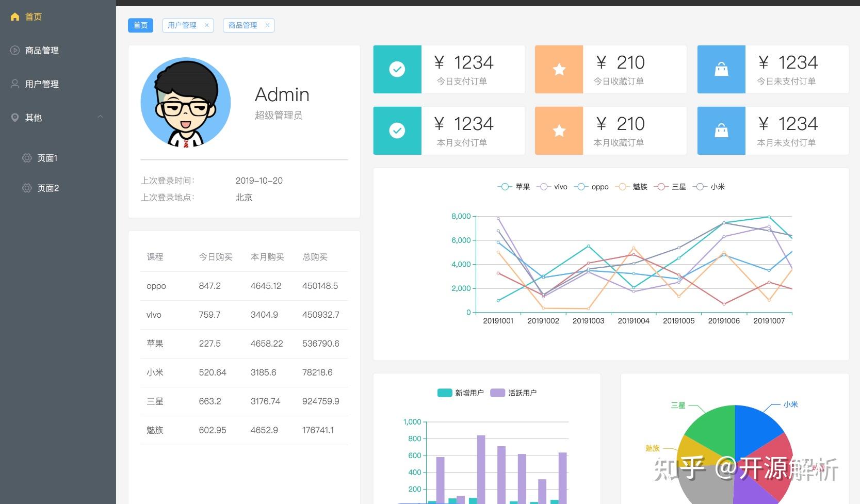The height and width of the screenshot is (504, 860).
Task: Open 商品管理 in the sidebar
Action: tap(58, 50)
